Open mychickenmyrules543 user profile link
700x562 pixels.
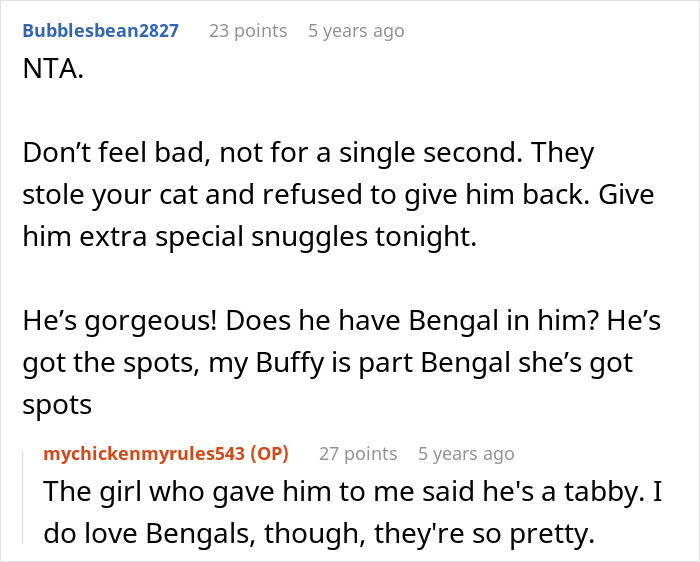tap(144, 454)
